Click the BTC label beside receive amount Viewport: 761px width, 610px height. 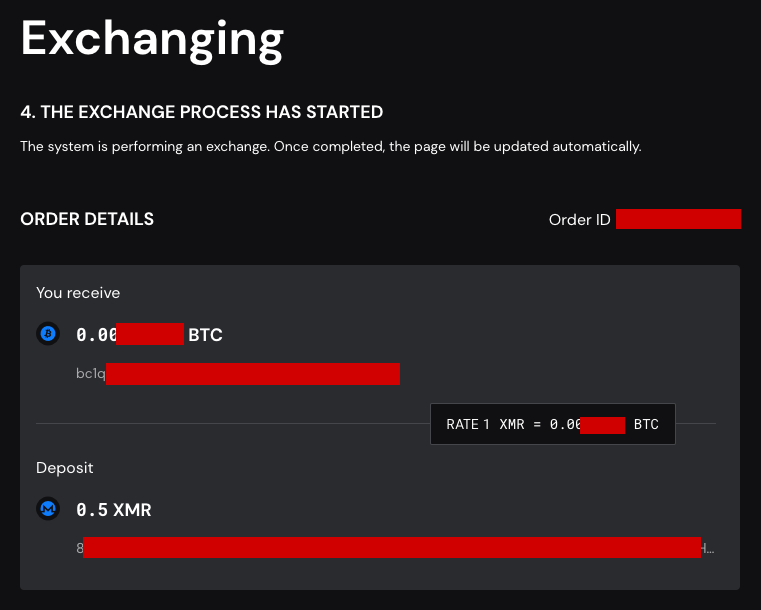pos(205,335)
